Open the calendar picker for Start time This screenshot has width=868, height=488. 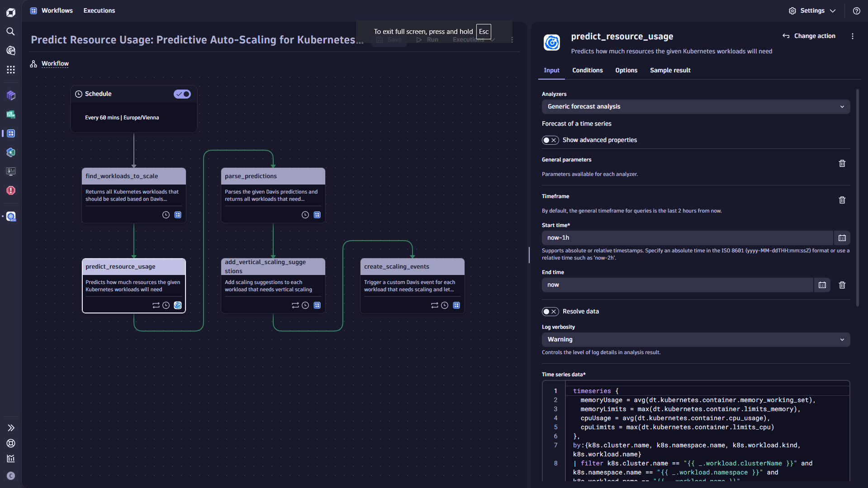pos(842,237)
